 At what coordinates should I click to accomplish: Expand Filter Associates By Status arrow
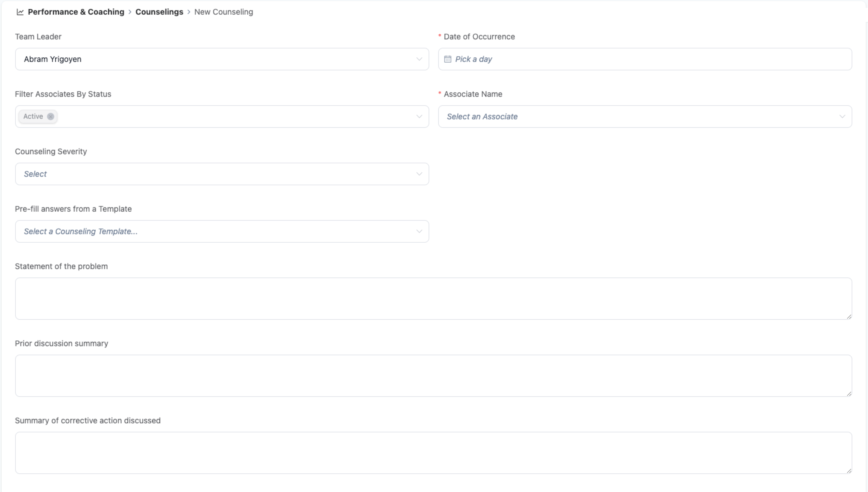(x=419, y=117)
